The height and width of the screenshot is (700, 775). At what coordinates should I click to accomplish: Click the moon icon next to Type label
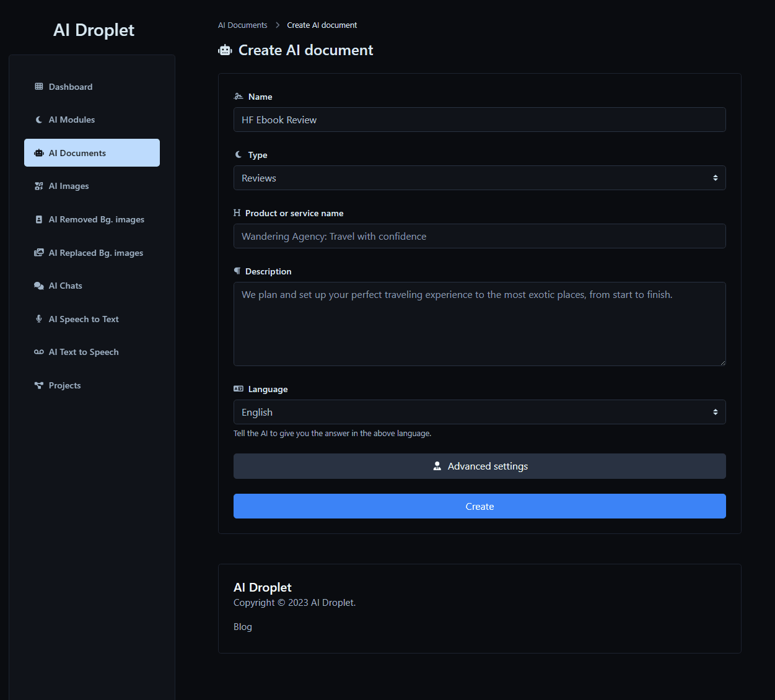[239, 155]
